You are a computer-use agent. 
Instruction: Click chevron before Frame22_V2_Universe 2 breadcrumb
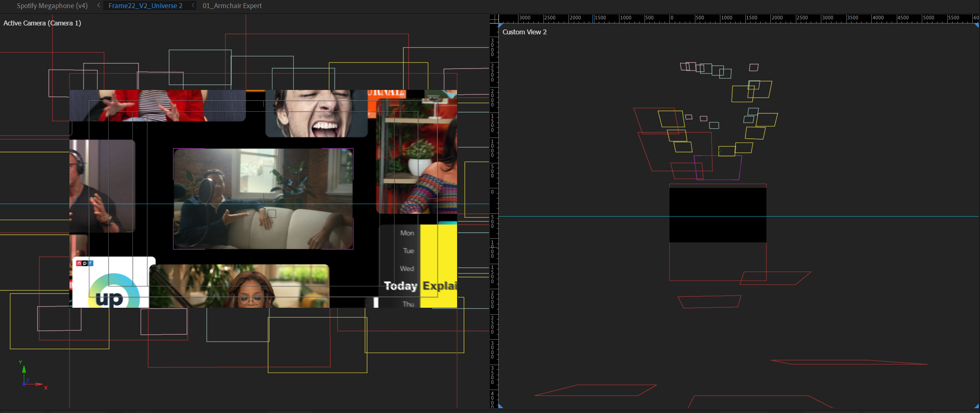pyautogui.click(x=99, y=6)
